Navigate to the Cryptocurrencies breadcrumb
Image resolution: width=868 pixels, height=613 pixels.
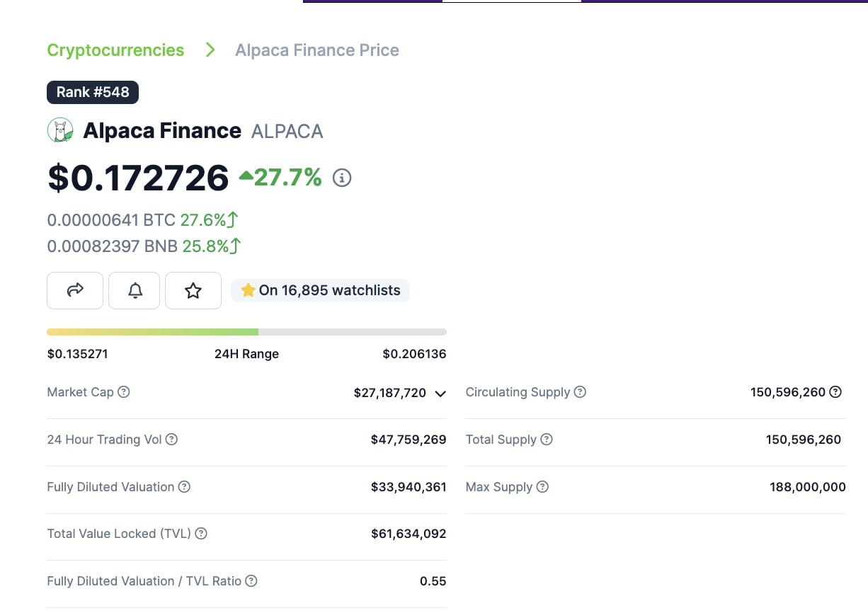pos(115,50)
